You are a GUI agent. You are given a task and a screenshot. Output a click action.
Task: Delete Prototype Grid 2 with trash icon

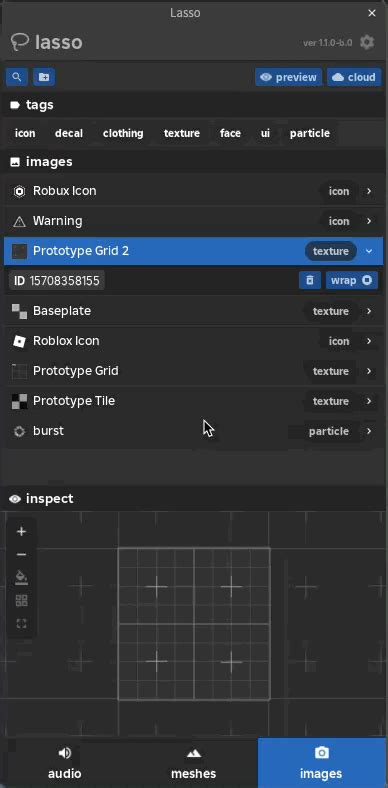(310, 280)
